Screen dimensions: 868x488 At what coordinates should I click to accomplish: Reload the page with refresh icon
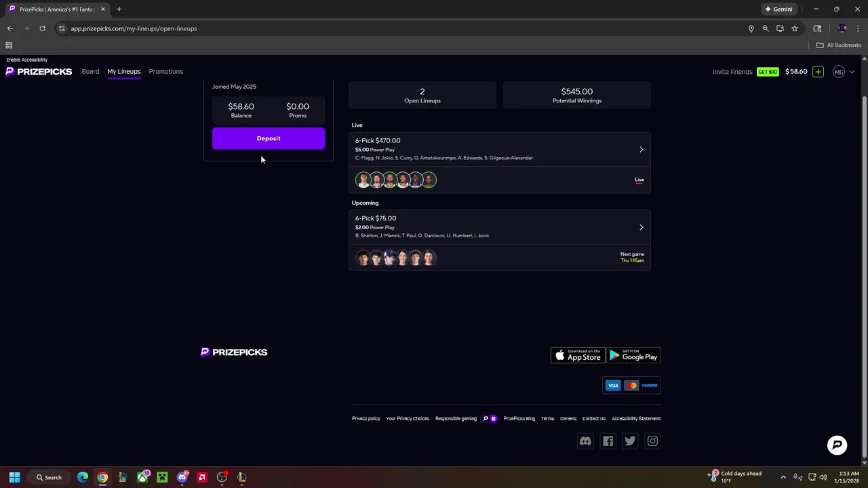(x=42, y=28)
